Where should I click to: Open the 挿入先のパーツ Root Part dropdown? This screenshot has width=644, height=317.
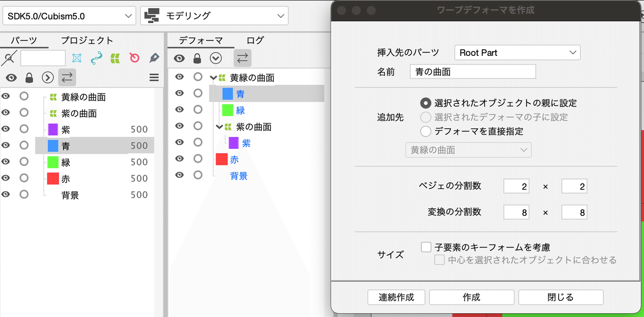pyautogui.click(x=517, y=53)
